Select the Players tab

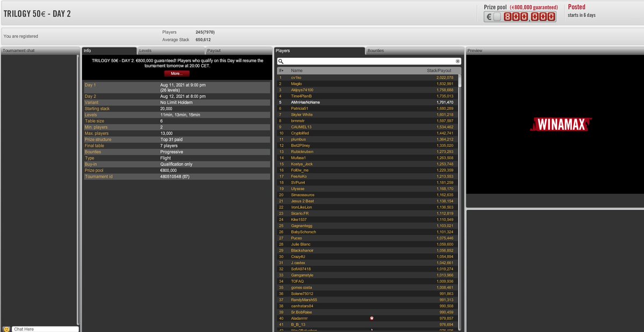point(320,51)
